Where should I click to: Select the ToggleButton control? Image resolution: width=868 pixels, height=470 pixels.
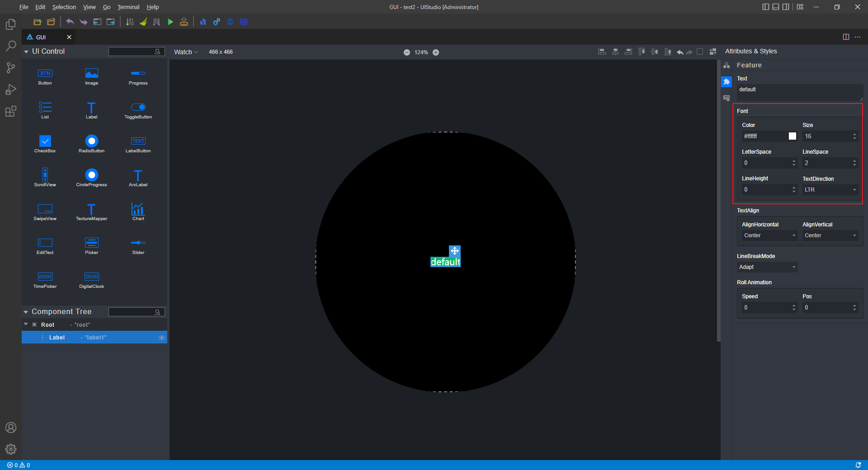click(138, 109)
